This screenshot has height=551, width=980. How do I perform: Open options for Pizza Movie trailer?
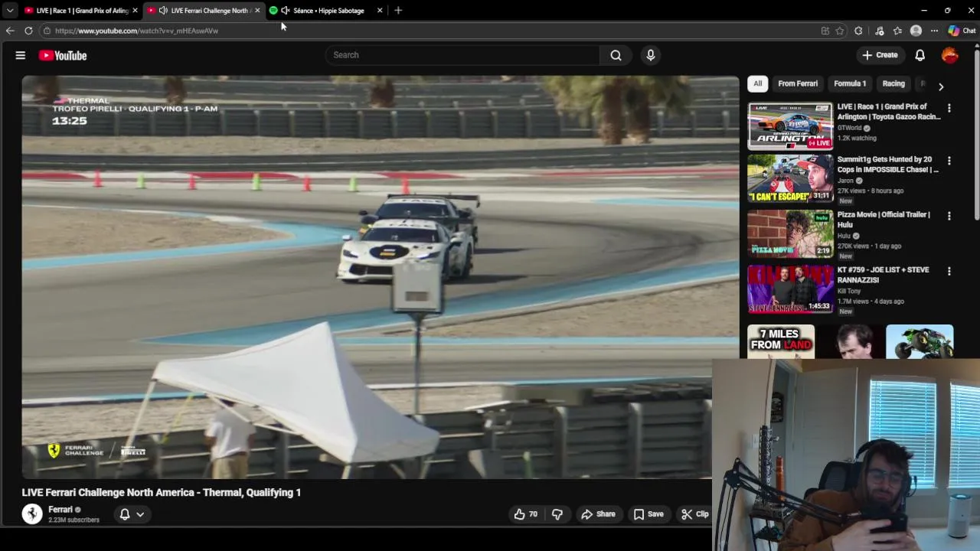(949, 216)
